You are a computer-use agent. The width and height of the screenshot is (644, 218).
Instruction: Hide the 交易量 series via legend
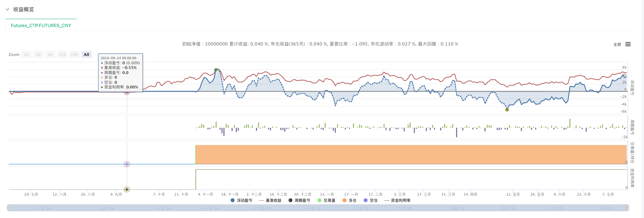[327, 200]
